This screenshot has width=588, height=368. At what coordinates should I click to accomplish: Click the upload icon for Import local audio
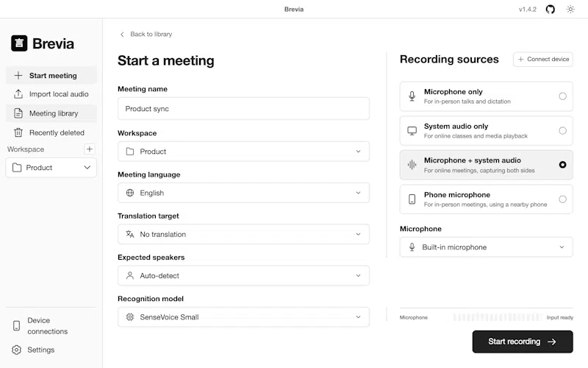18,94
